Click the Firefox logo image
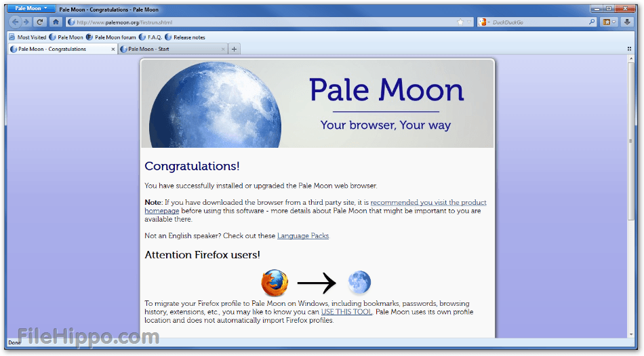This screenshot has height=356, width=644. 275,283
